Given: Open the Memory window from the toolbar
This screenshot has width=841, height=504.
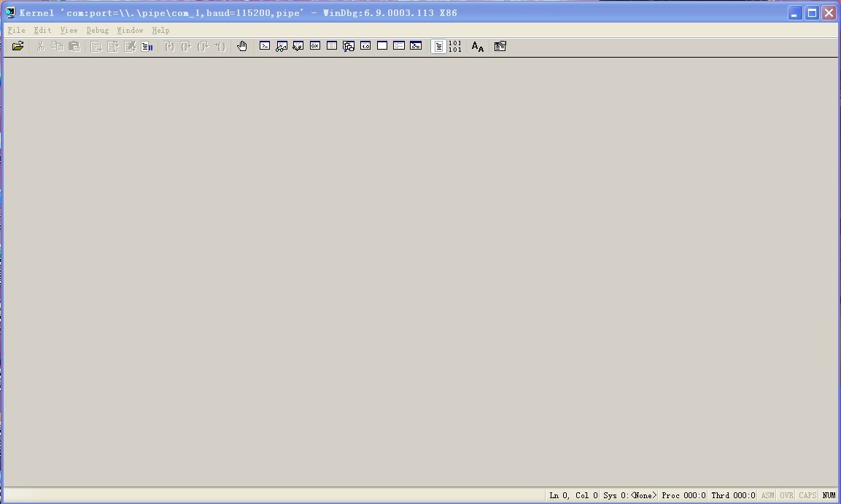Looking at the screenshot, I should click(332, 46).
